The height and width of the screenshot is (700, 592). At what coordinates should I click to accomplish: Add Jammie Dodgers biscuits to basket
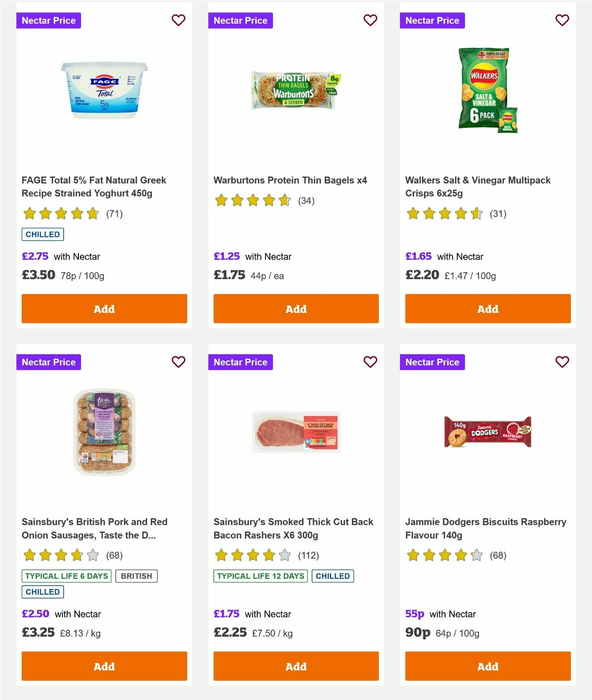487,666
